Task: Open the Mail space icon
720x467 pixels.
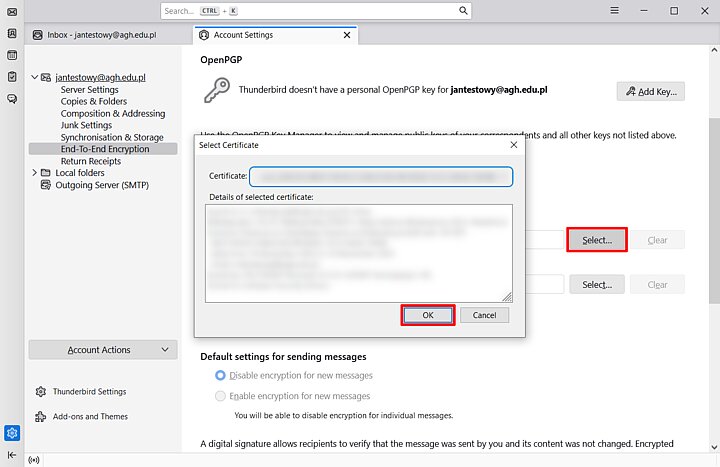Action: [x=12, y=12]
